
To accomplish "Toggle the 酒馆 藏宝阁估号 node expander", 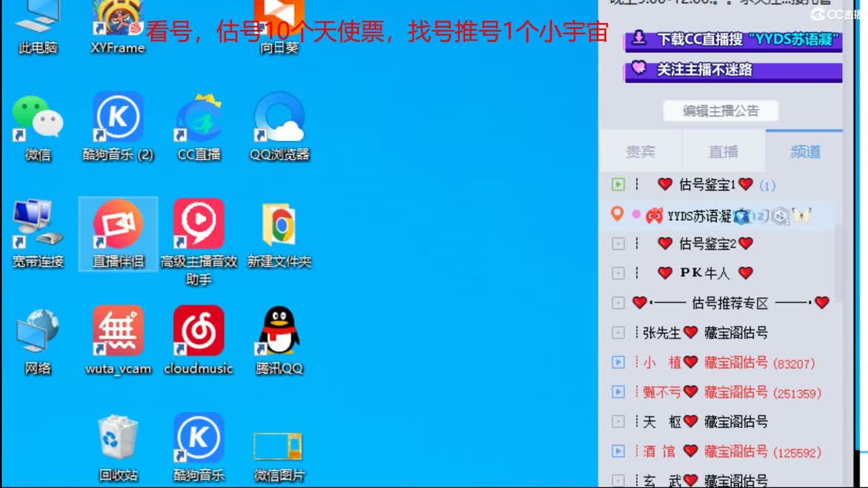I will [x=618, y=451].
